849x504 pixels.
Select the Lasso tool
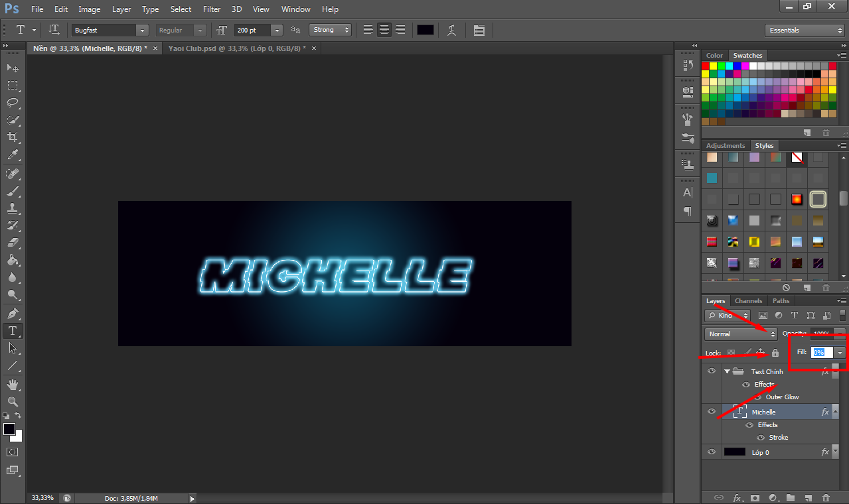[x=13, y=102]
